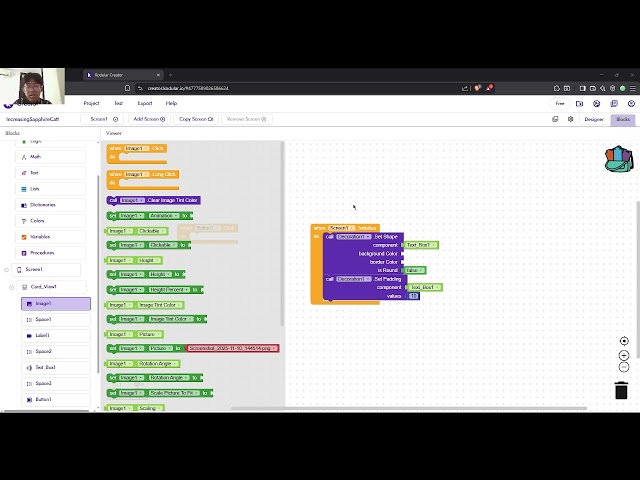This screenshot has width=640, height=480.
Task: Switch to the Designer view
Action: 594,119
